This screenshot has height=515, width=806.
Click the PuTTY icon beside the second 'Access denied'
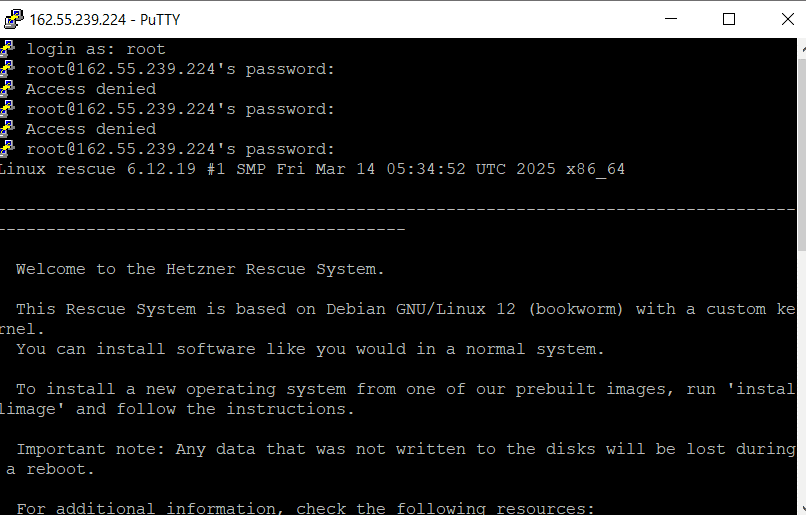(7, 129)
